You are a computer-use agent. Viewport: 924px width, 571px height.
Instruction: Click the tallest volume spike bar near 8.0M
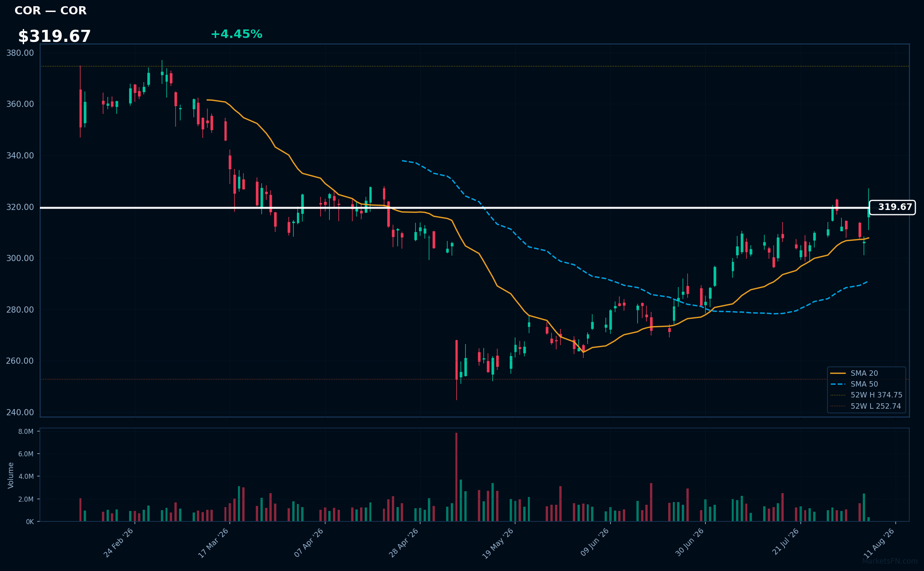(x=457, y=477)
